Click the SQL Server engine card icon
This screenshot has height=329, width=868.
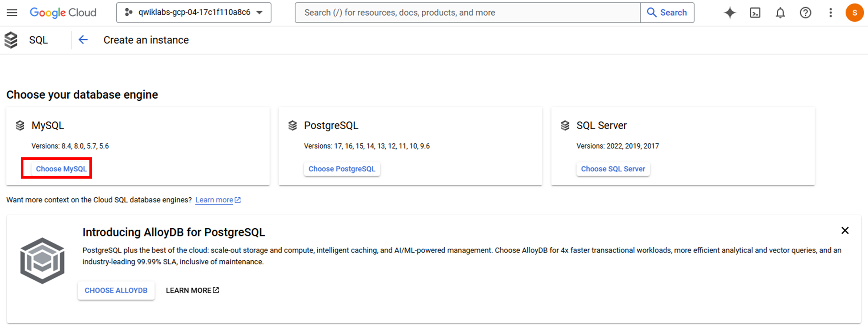tap(565, 126)
